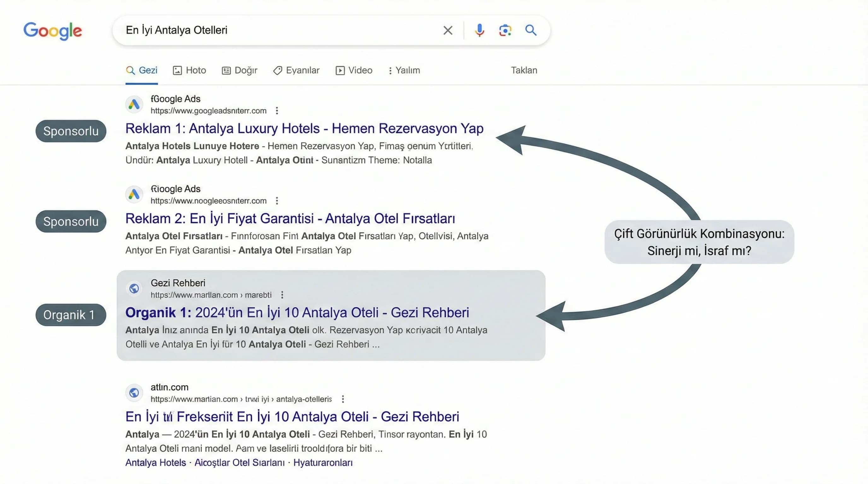Click the atlın.com globe favicon

pos(134,392)
